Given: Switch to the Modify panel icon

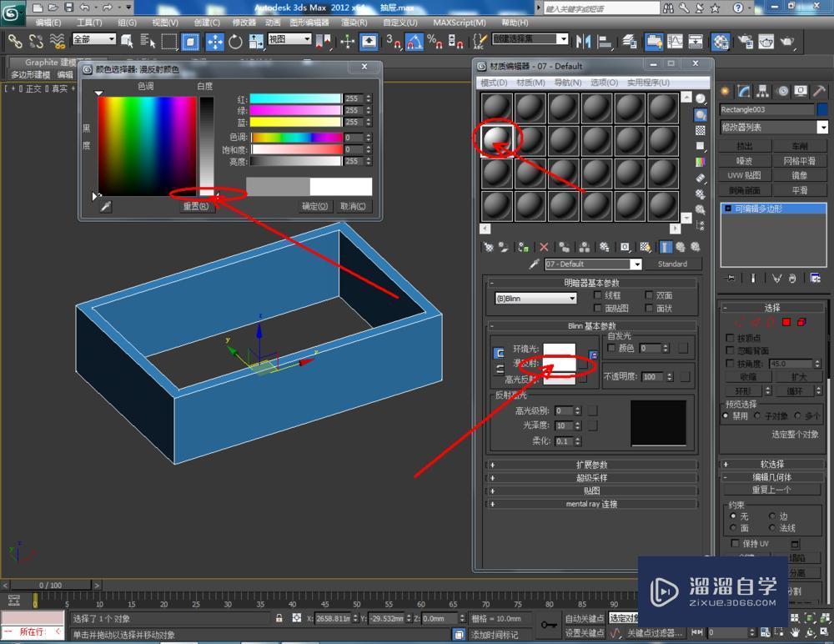Looking at the screenshot, I should (x=742, y=92).
